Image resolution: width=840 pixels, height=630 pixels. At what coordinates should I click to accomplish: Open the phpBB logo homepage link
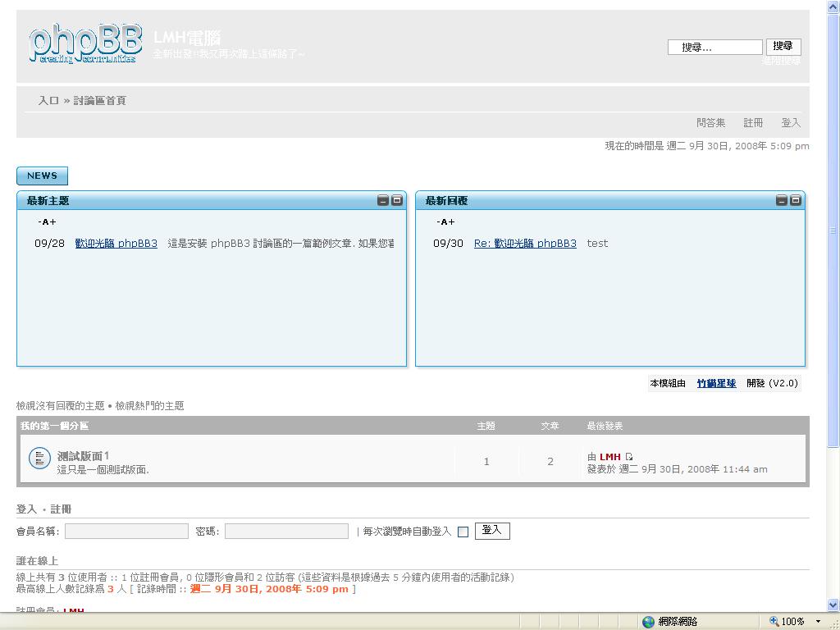tap(85, 44)
